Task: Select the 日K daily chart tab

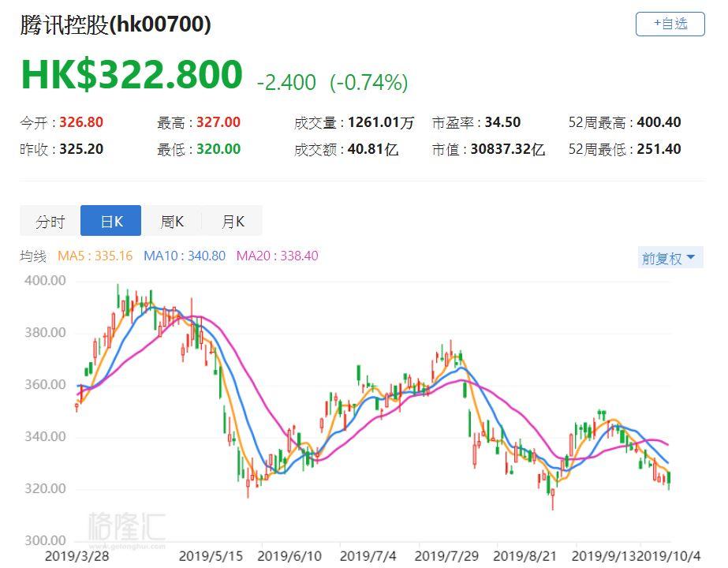Action: coord(111,221)
